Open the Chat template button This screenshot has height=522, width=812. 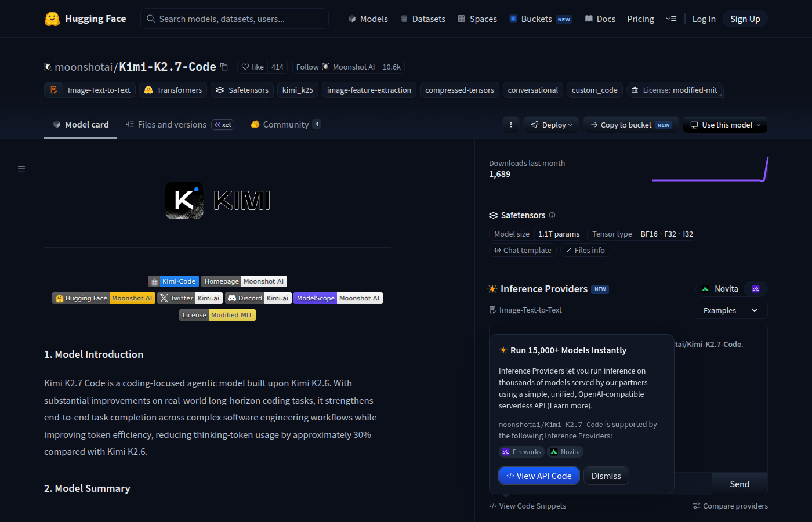pyautogui.click(x=523, y=250)
